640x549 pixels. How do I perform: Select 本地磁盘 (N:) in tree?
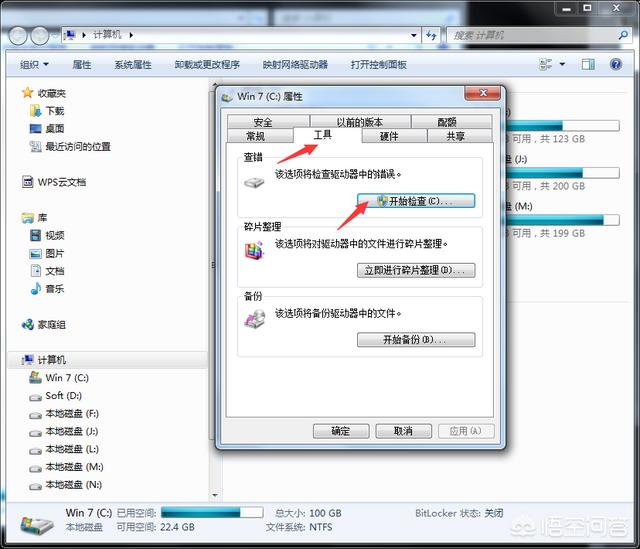[65, 485]
